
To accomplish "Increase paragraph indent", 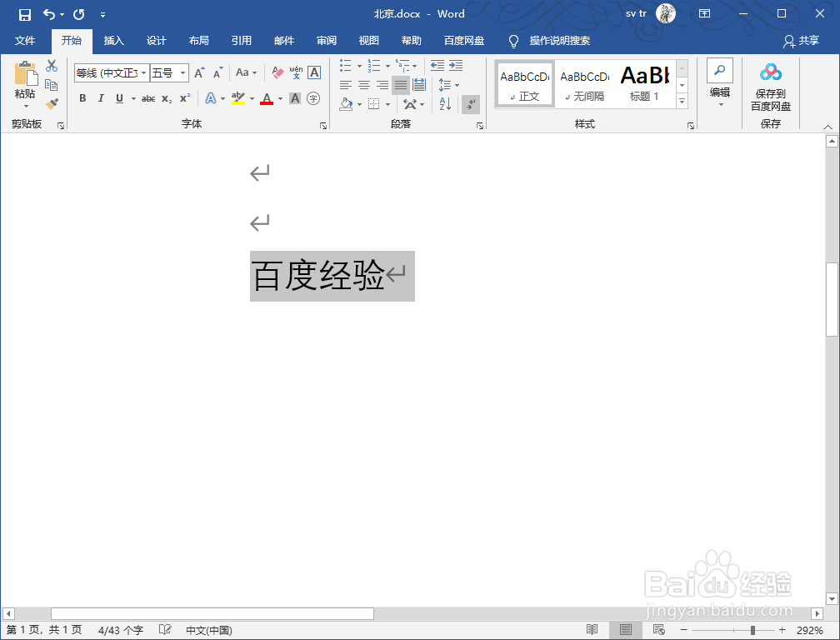I will (x=456, y=65).
